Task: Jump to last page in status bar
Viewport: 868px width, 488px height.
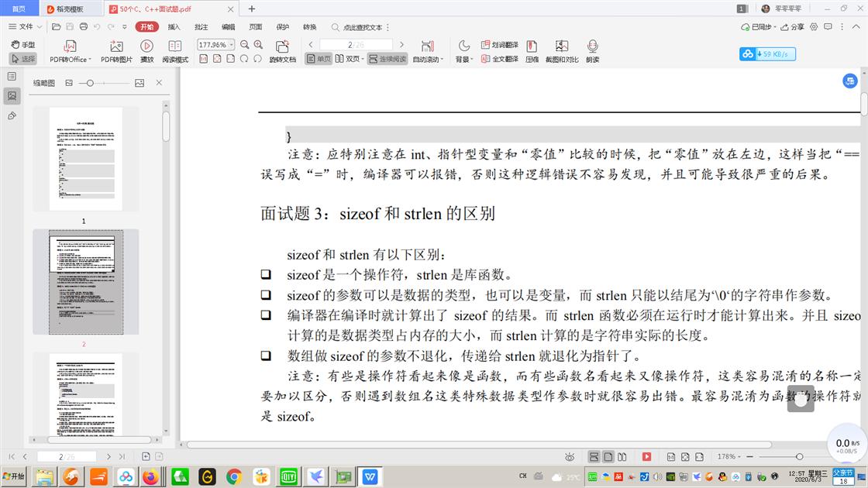Action: [122, 456]
